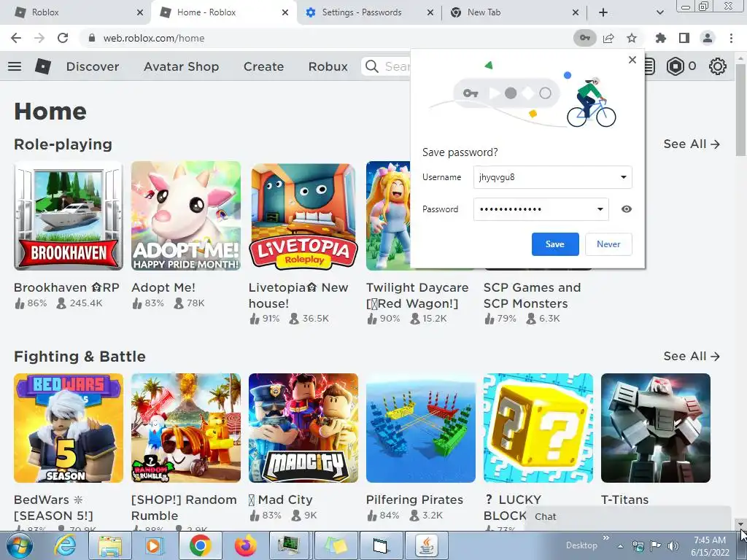Image resolution: width=747 pixels, height=560 pixels.
Task: Launch Firefox from the taskbar
Action: (x=245, y=545)
